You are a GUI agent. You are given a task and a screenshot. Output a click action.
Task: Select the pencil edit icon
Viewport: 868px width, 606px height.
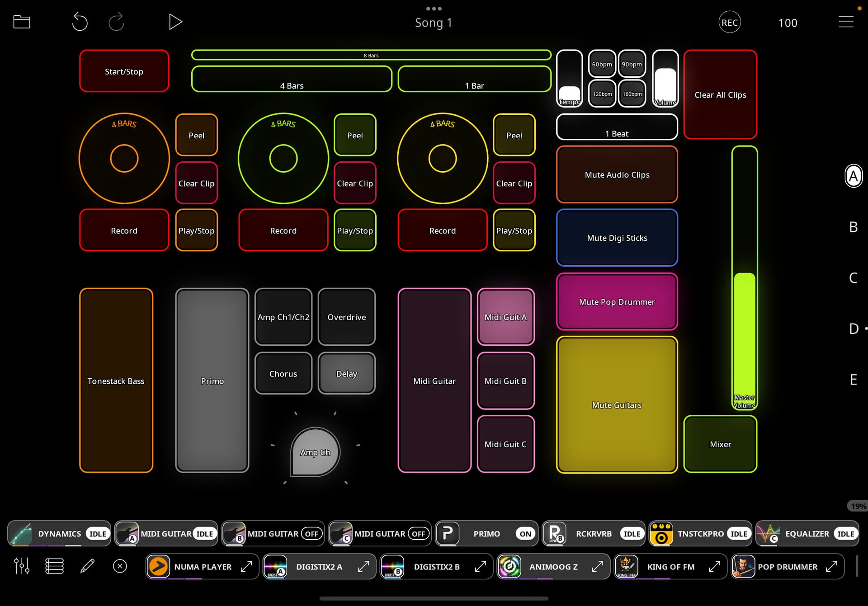click(x=87, y=566)
